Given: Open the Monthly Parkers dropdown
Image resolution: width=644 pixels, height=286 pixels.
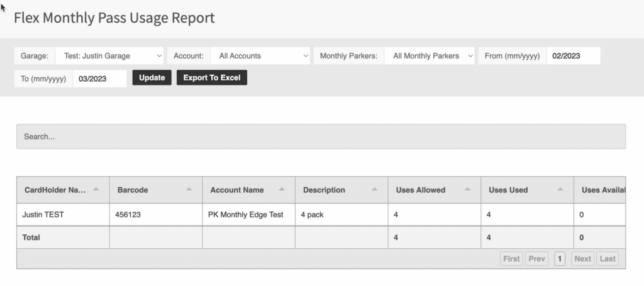Looking at the screenshot, I should click(x=430, y=56).
